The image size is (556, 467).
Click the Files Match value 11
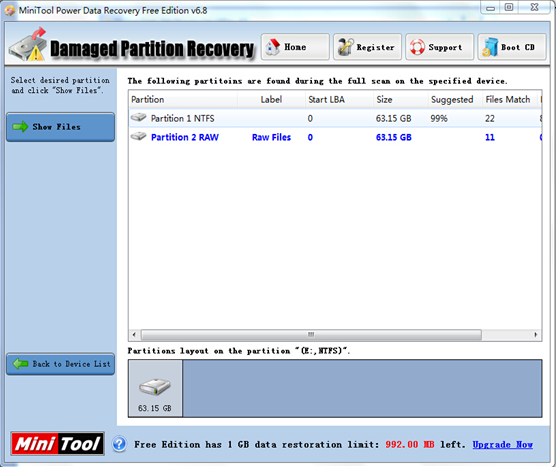pos(490,137)
